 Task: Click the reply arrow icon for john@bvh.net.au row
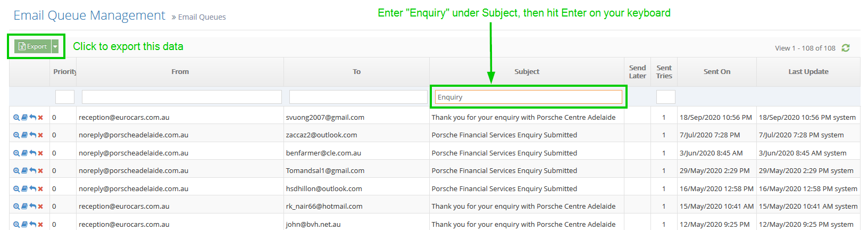[x=32, y=224]
